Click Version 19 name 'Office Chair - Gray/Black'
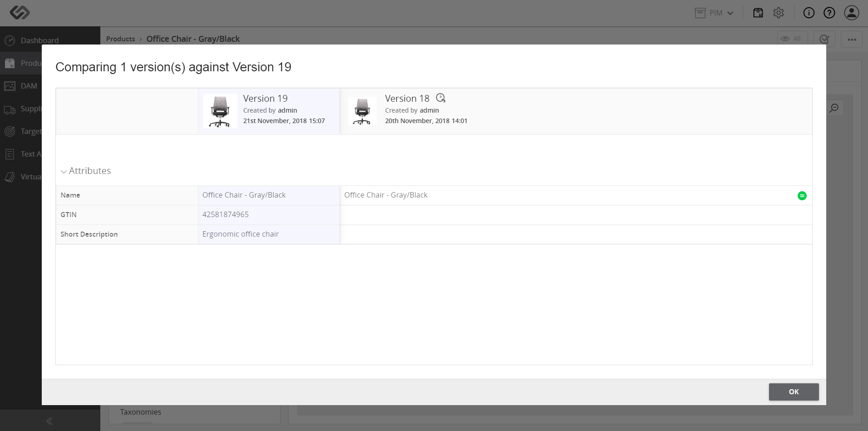 click(x=244, y=195)
